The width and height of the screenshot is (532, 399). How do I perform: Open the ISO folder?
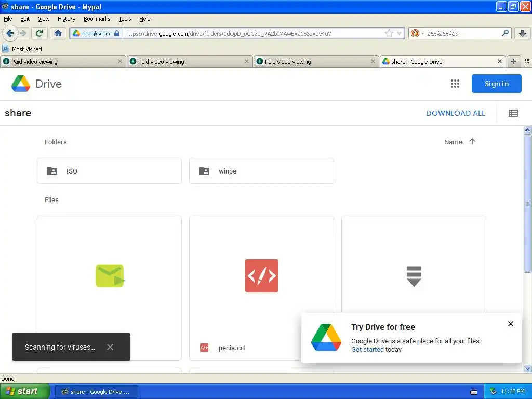click(x=109, y=171)
